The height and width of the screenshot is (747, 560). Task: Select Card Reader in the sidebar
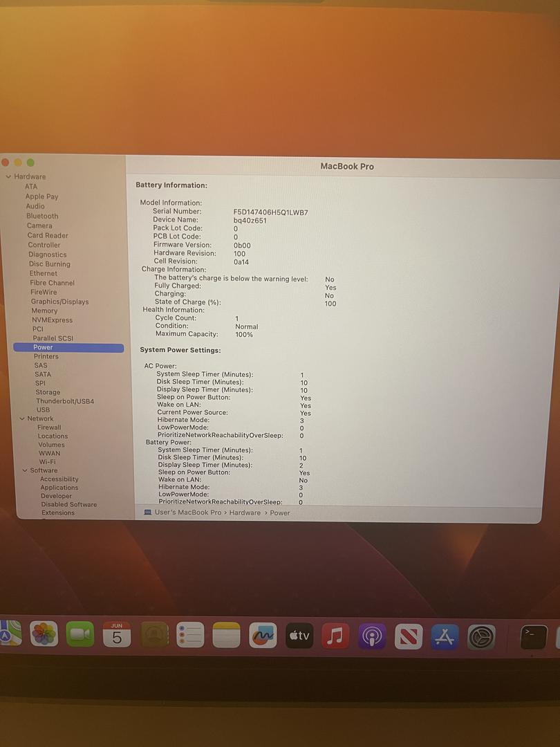48,235
